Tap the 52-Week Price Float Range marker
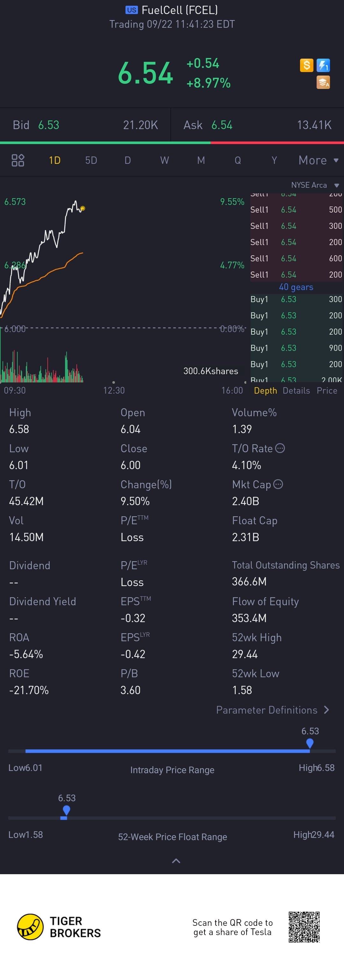The image size is (344, 980). [67, 810]
